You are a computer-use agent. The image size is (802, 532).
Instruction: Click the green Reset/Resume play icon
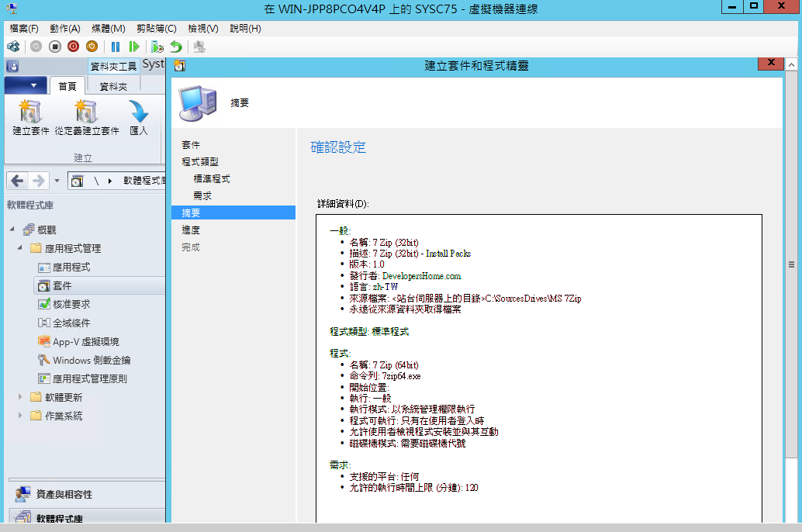tap(134, 47)
